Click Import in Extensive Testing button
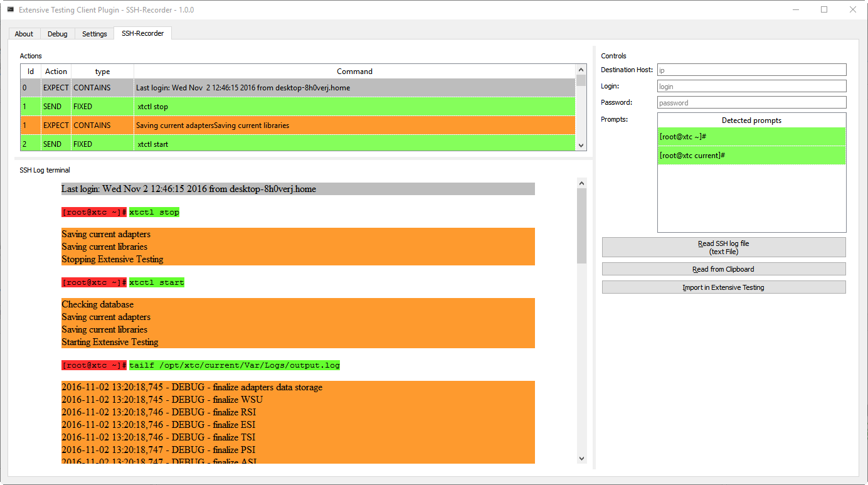 (x=724, y=287)
